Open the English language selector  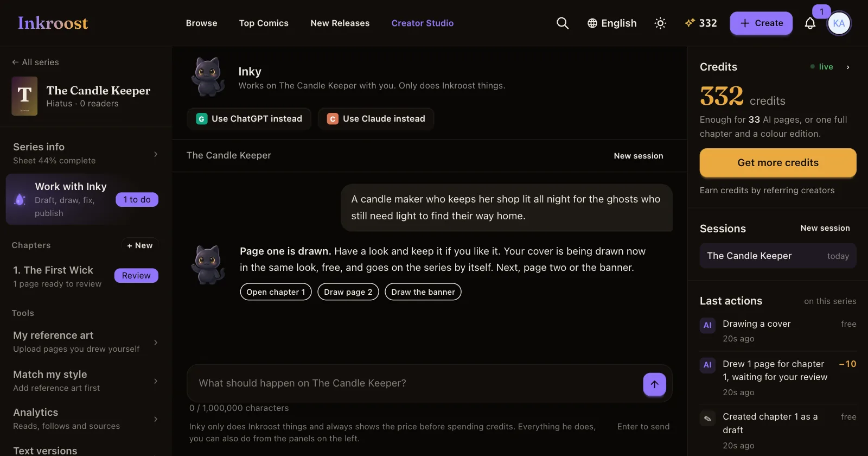click(x=612, y=23)
